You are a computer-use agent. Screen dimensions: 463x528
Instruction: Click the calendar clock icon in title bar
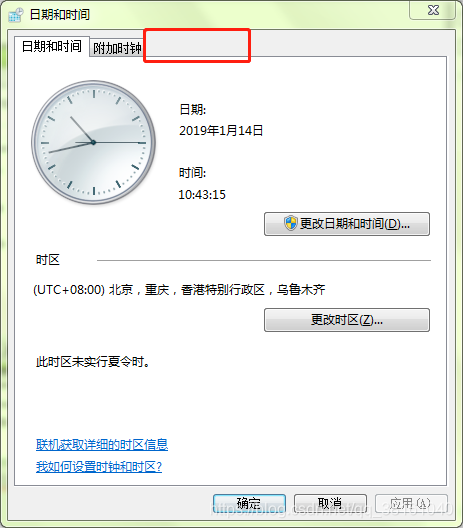[x=15, y=14]
